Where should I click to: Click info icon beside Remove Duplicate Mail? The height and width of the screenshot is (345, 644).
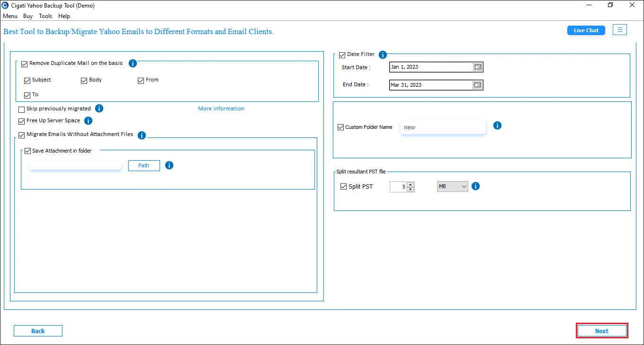point(133,63)
